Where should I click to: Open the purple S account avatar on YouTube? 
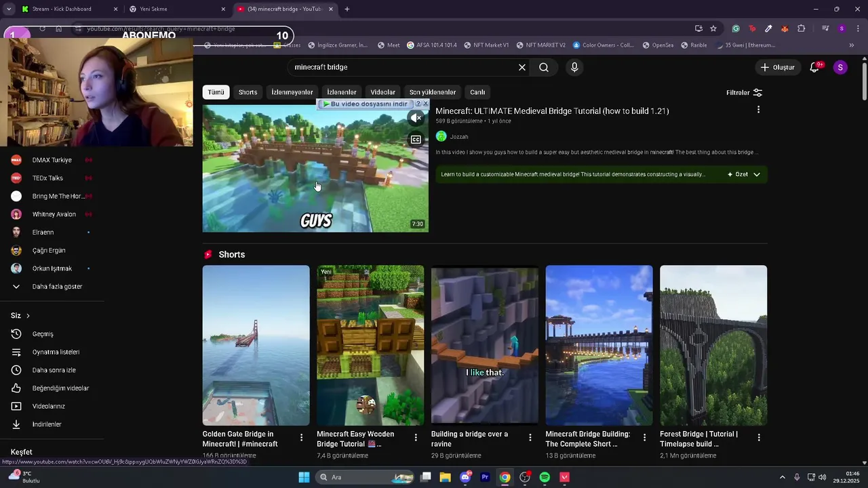click(x=840, y=67)
